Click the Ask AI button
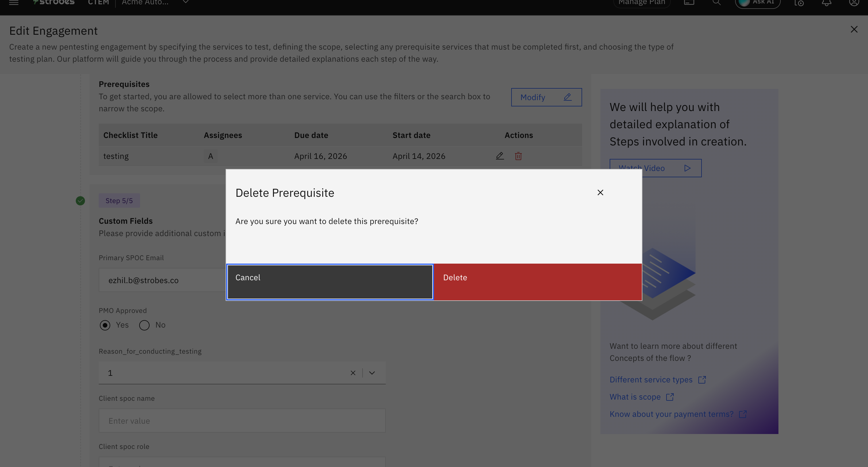 pos(757,3)
